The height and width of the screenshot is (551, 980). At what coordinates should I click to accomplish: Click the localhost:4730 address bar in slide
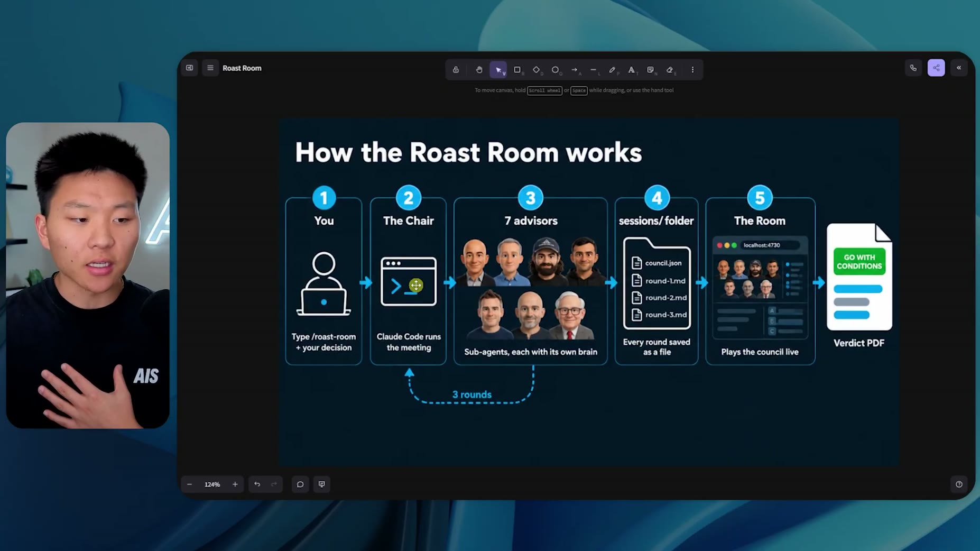tap(769, 245)
